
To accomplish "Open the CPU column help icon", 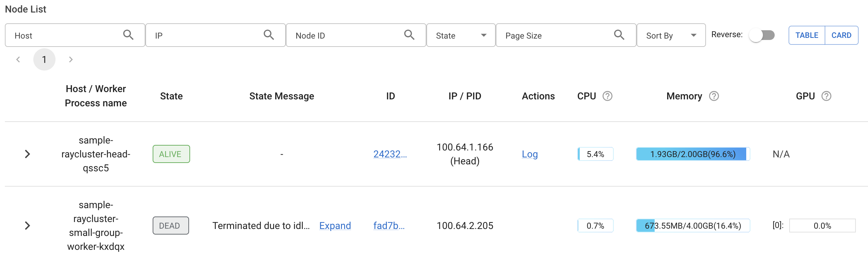I will coord(607,96).
